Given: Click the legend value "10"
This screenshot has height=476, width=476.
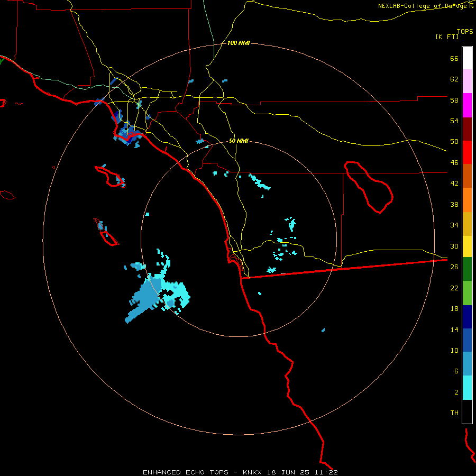Looking at the screenshot, I should [x=454, y=350].
